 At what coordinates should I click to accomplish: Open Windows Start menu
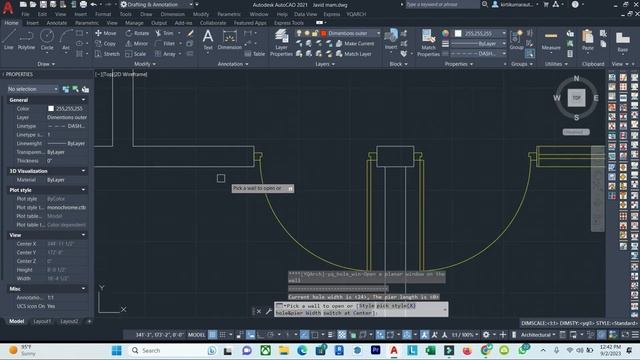(117, 350)
